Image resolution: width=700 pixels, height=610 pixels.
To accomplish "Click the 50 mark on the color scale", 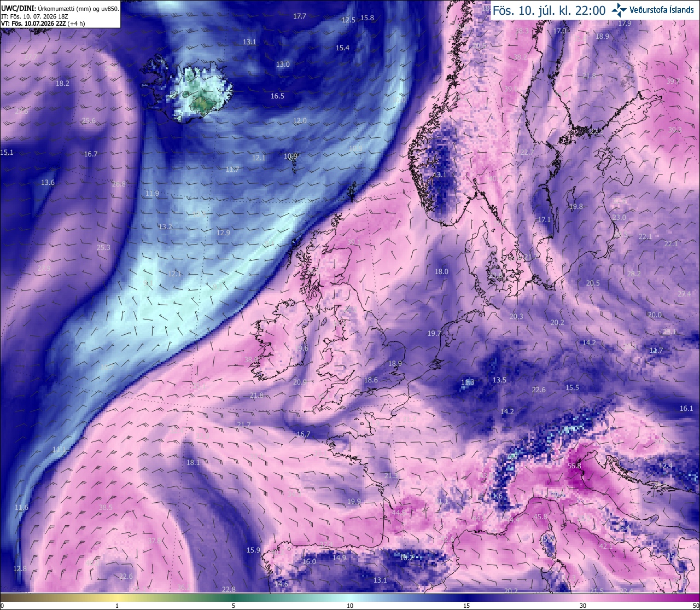I will tap(696, 606).
